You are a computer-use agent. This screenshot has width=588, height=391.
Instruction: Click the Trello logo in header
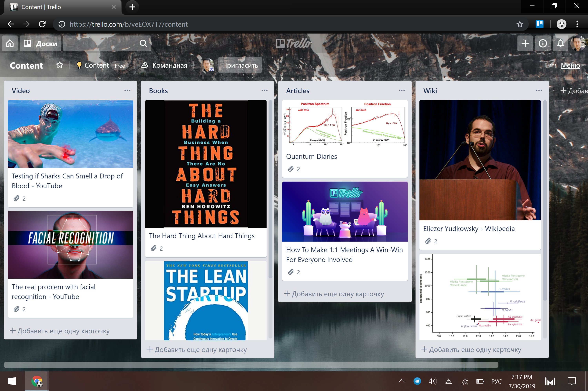click(x=294, y=43)
